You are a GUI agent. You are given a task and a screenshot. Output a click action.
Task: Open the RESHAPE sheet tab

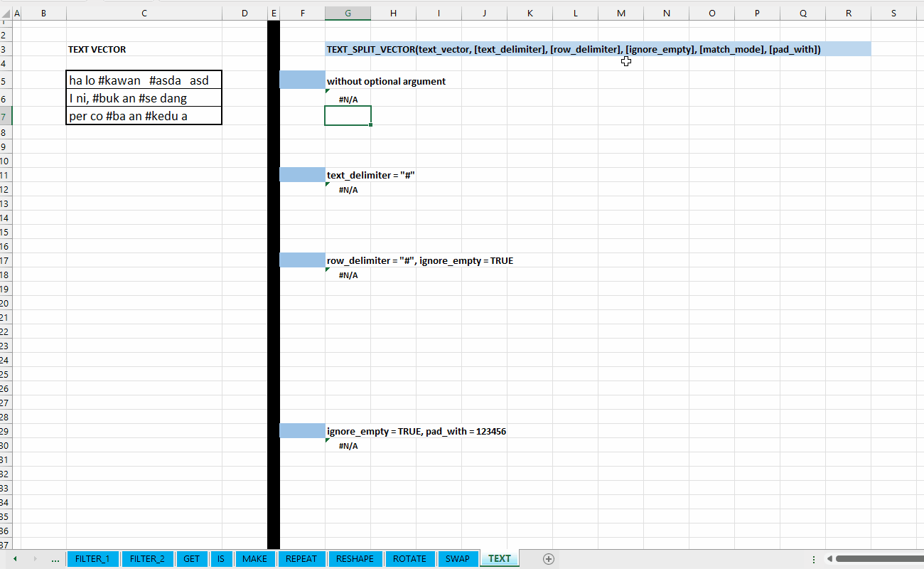355,559
